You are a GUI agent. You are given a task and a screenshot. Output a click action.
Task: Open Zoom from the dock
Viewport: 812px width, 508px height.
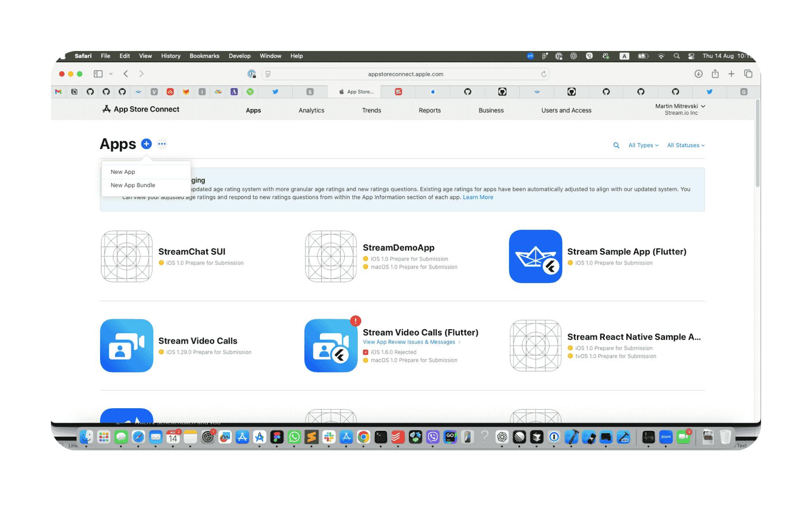[666, 437]
